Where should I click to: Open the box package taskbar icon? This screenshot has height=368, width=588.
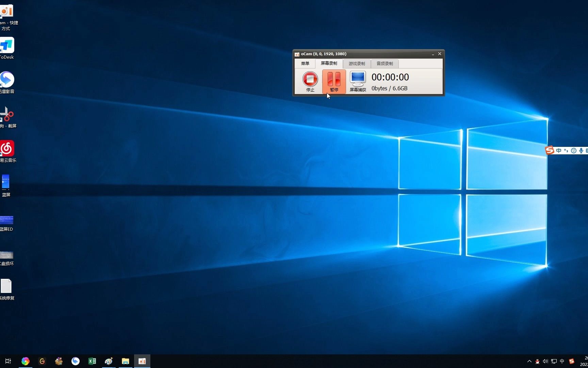[x=59, y=361]
